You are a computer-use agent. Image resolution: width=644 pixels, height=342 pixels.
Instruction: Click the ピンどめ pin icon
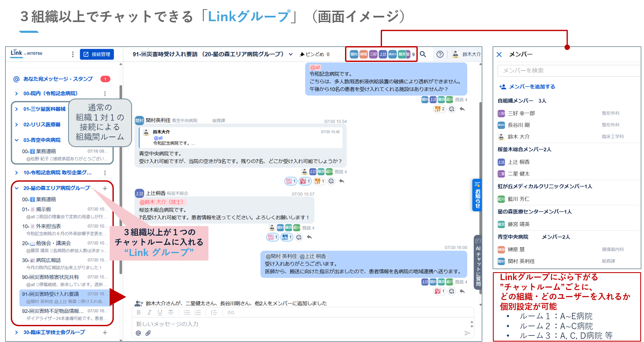302,54
